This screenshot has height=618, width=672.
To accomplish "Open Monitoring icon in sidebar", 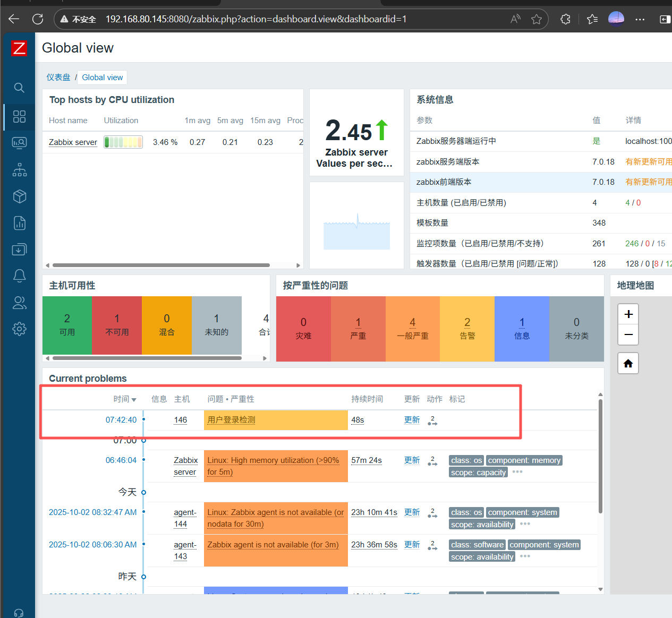I will click(x=19, y=143).
